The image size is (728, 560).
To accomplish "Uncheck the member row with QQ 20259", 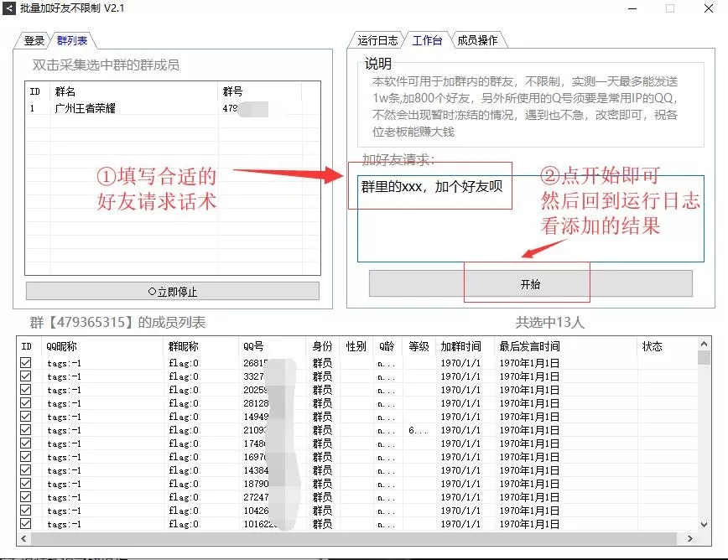I will pos(26,390).
